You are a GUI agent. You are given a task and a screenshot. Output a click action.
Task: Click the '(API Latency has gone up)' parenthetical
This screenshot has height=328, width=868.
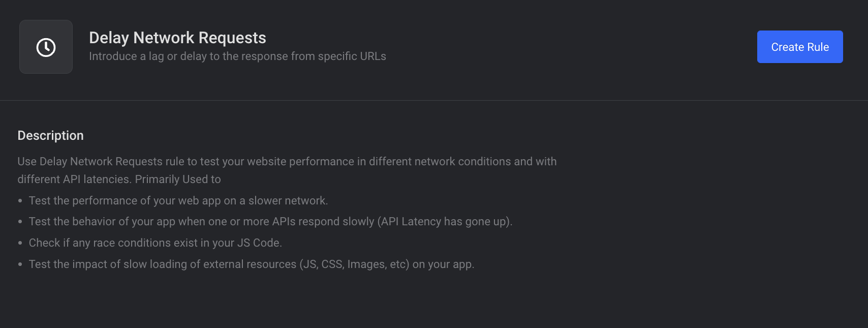pyautogui.click(x=445, y=222)
